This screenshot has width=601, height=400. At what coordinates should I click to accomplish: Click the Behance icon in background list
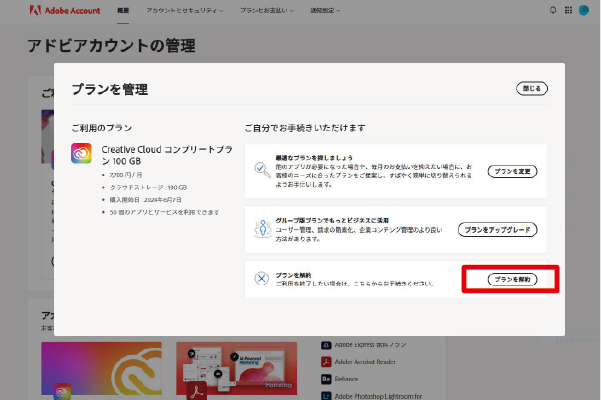326,379
